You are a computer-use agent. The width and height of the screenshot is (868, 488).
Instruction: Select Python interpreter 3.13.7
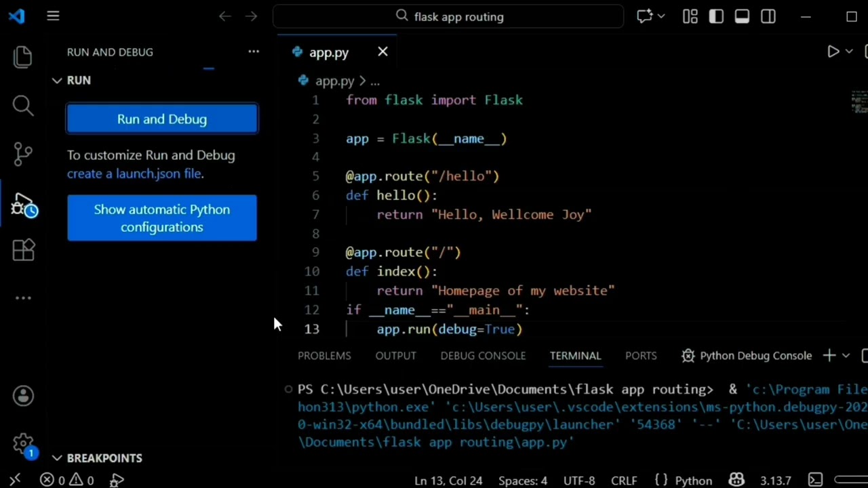775,481
